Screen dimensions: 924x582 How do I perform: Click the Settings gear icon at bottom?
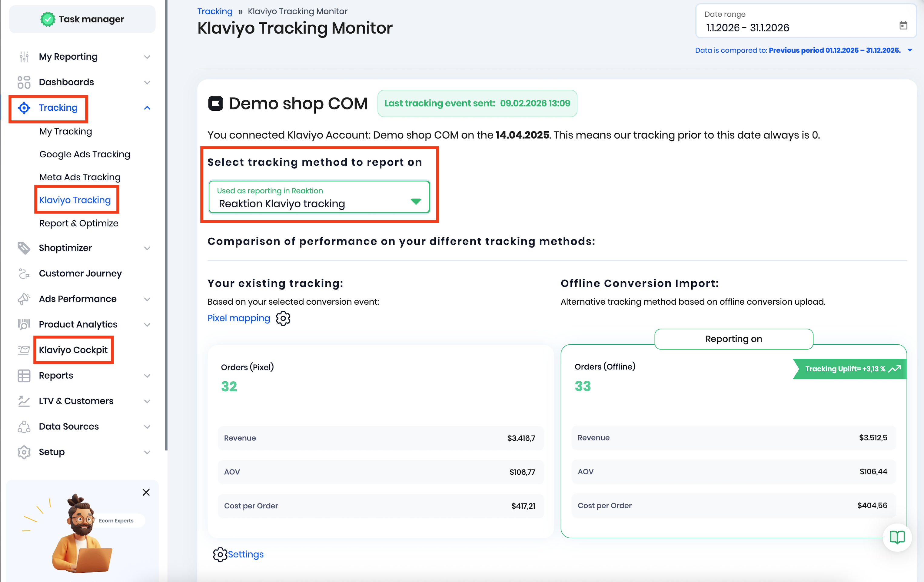pos(220,554)
